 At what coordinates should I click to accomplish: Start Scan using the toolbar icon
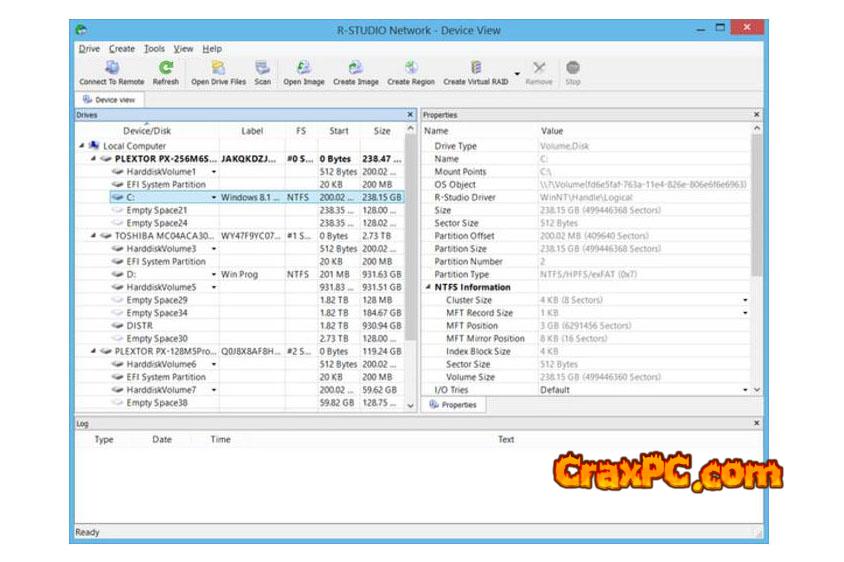tap(263, 67)
